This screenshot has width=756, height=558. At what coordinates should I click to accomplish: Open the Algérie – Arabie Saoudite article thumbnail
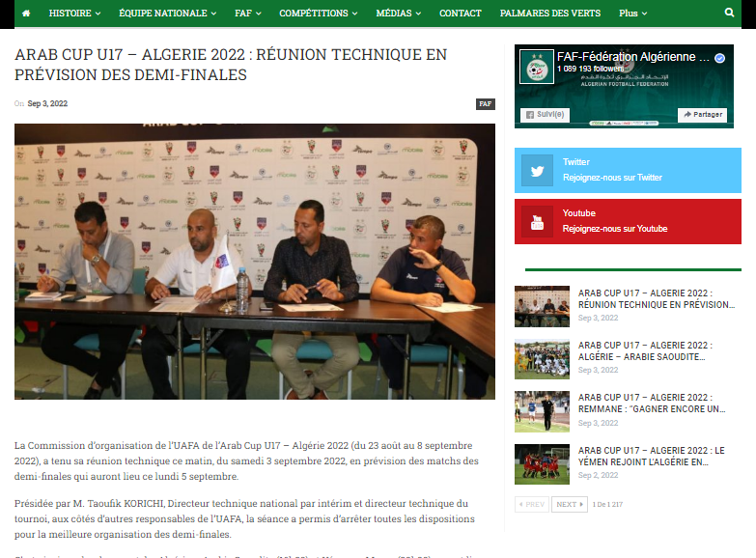coord(542,358)
